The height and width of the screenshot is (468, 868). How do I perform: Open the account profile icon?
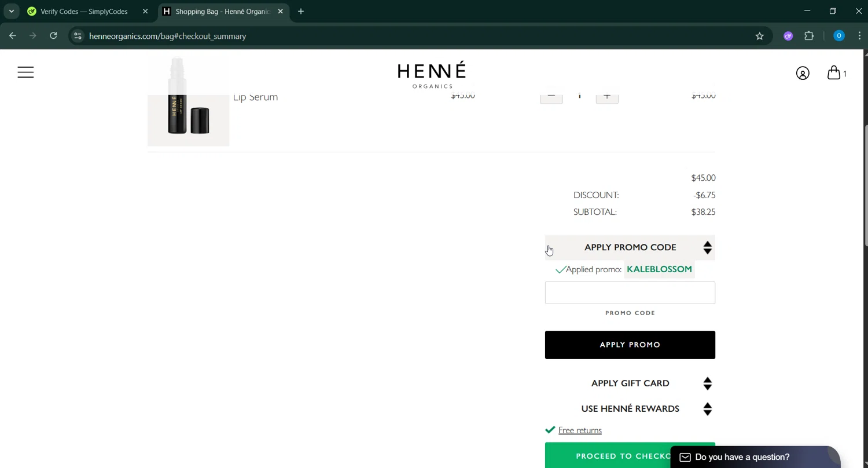click(x=803, y=73)
